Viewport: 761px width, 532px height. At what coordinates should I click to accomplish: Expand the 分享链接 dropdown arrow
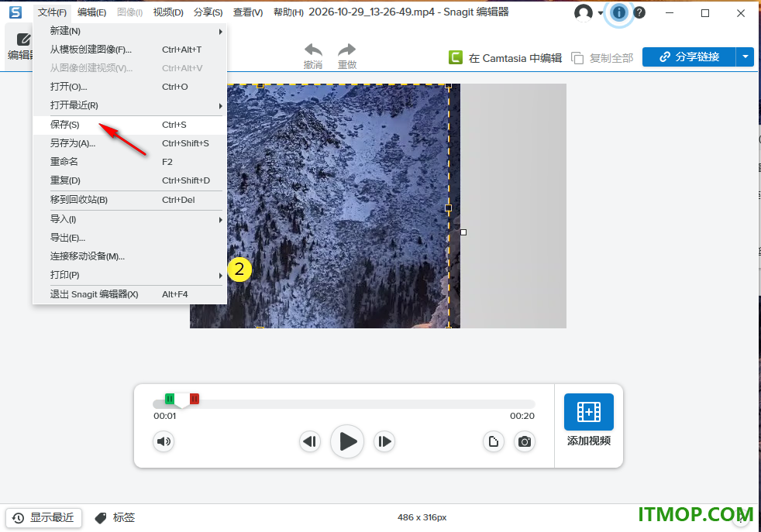[745, 57]
